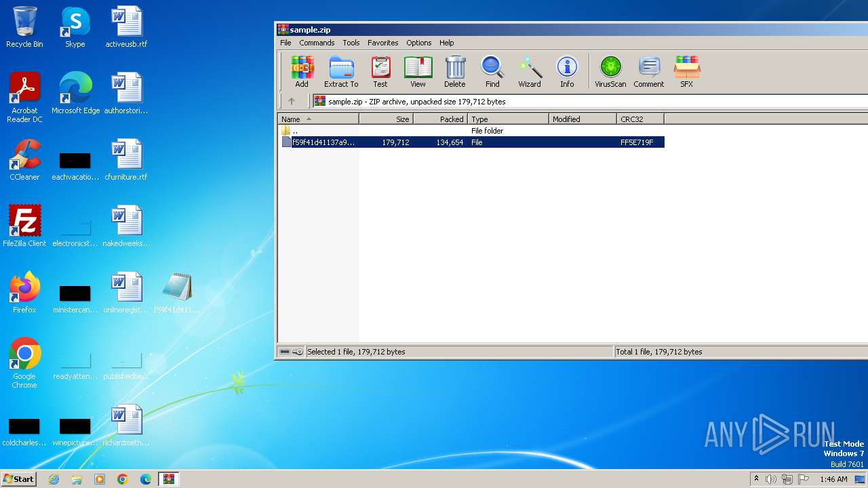Image resolution: width=868 pixels, height=488 pixels.
Task: Click the Find toolbar icon
Action: point(492,72)
